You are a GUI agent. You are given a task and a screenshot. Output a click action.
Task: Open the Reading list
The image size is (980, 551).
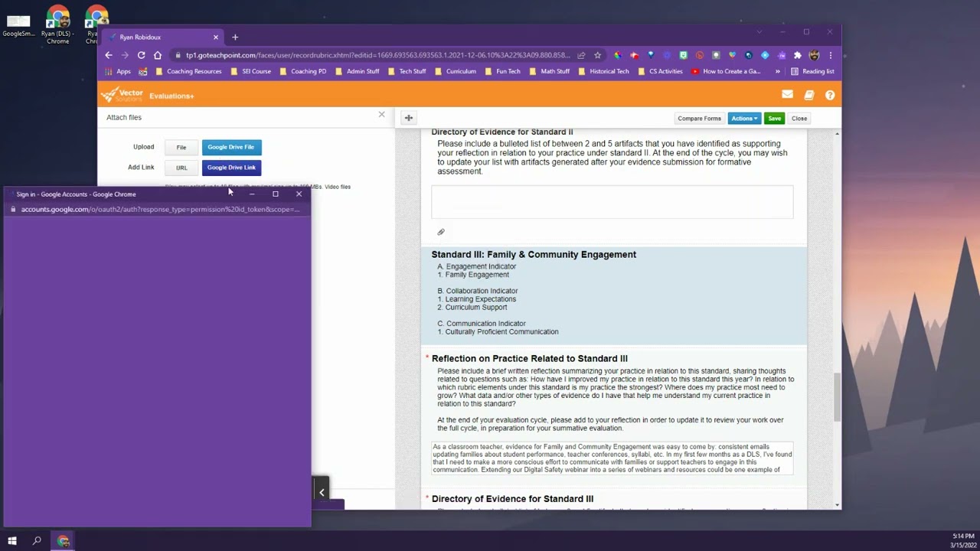[x=812, y=71]
